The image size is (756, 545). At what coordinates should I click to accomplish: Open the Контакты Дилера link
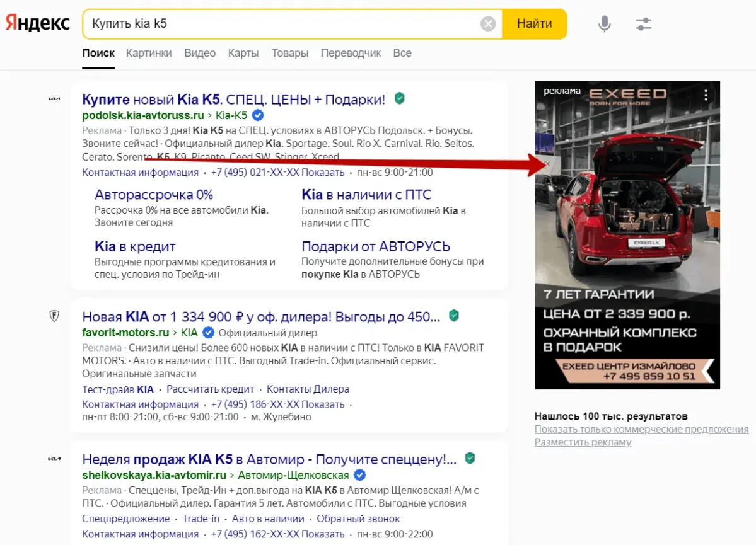[x=308, y=389]
